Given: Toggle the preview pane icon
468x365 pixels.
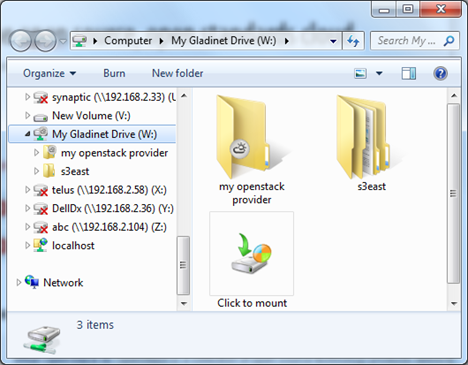Looking at the screenshot, I should point(409,73).
